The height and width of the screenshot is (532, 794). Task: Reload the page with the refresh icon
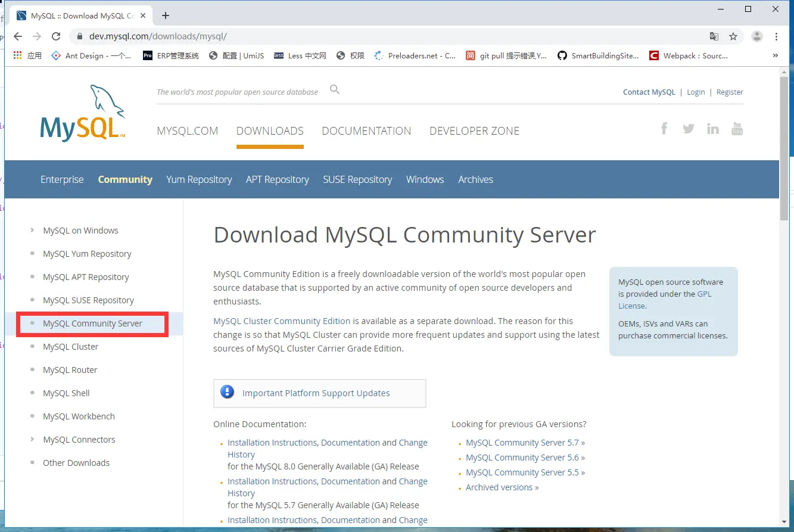56,36
